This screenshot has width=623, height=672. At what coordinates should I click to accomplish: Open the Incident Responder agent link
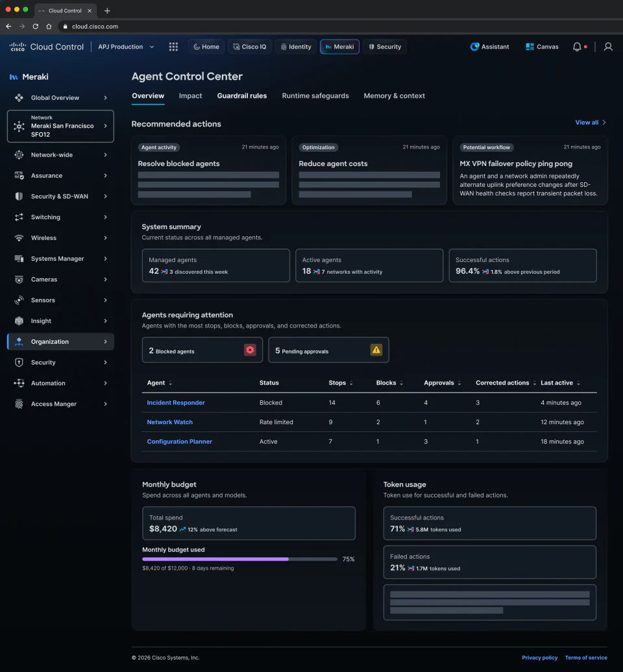click(176, 403)
